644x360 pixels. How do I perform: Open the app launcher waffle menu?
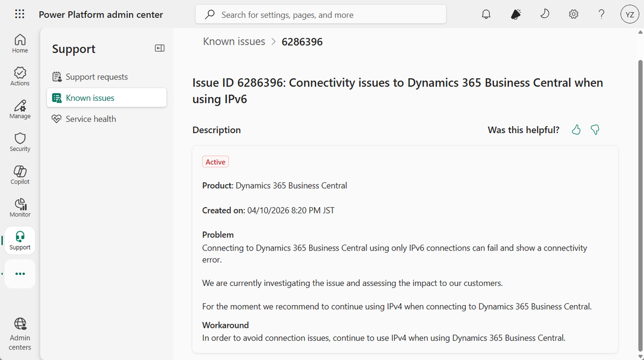point(19,14)
